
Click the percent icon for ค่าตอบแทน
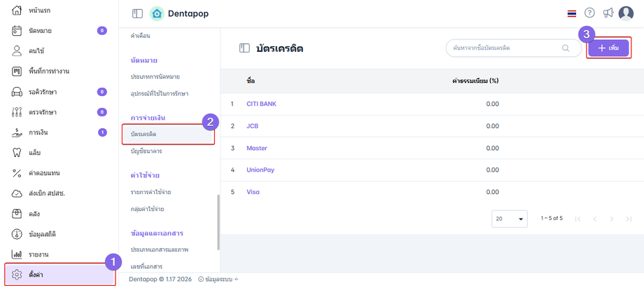(17, 172)
